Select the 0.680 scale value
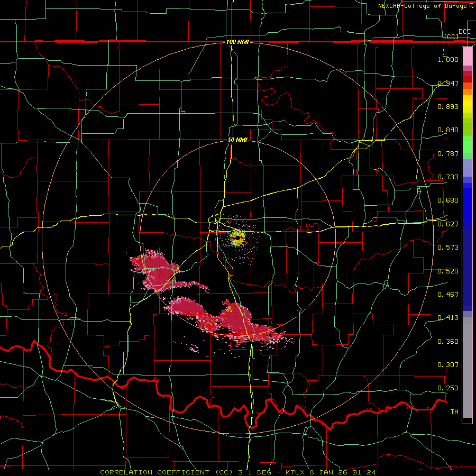476x476 pixels. 448,200
